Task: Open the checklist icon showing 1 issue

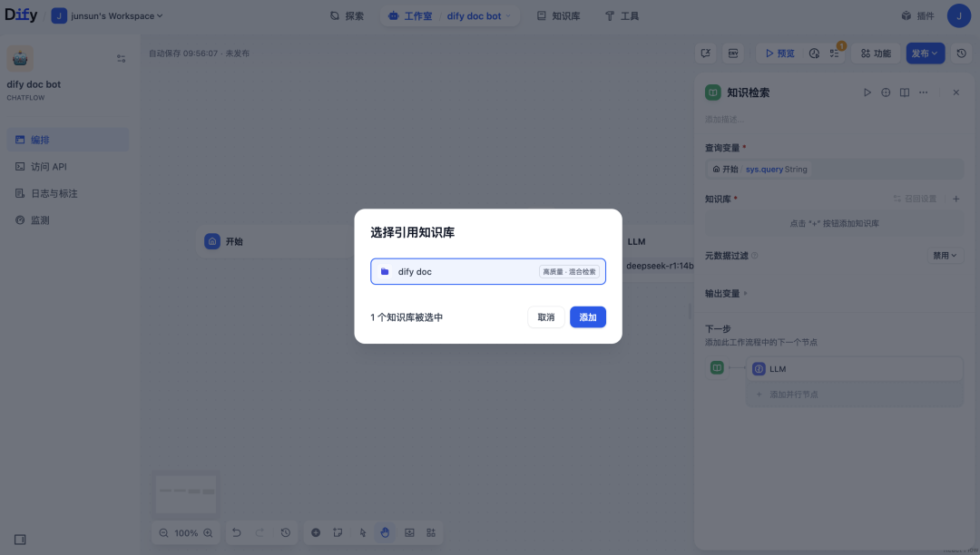Action: (x=835, y=53)
